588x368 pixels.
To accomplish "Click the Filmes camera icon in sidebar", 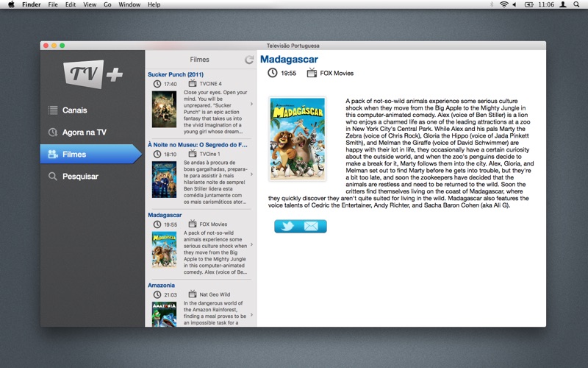I will [53, 155].
